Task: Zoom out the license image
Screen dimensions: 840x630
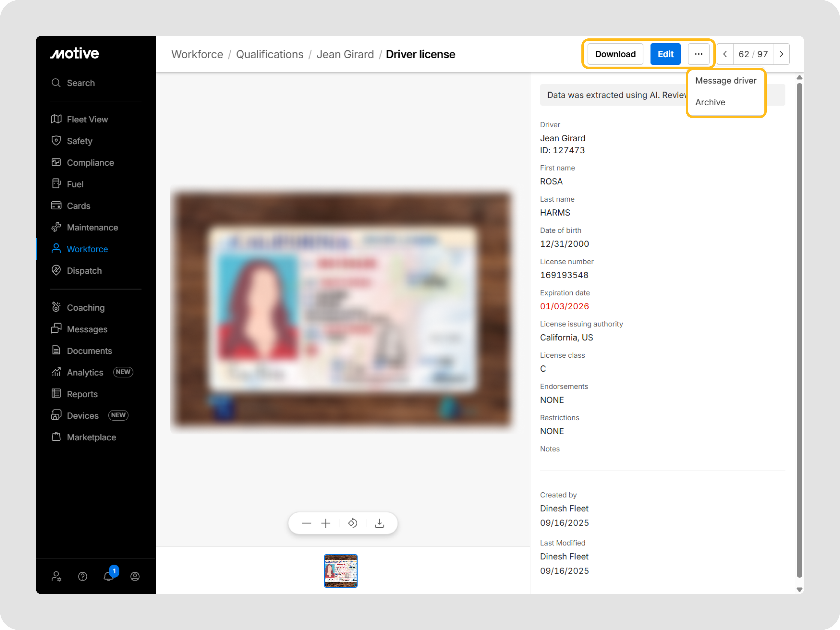Action: 306,523
